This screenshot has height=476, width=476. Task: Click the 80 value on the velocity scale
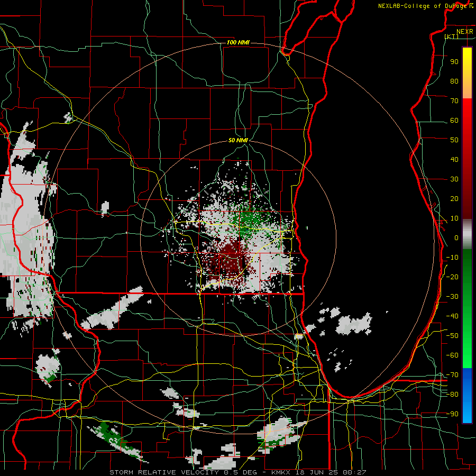454,81
